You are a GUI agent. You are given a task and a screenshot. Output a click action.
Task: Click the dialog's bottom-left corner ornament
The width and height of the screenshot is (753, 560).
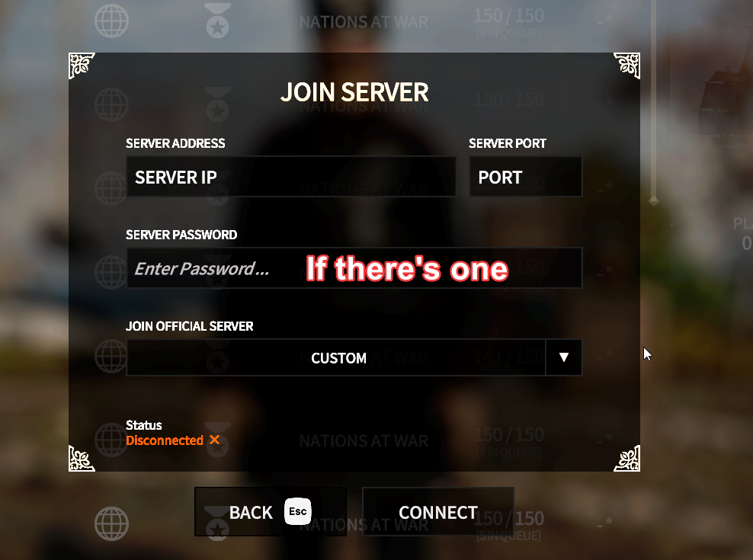(82, 458)
